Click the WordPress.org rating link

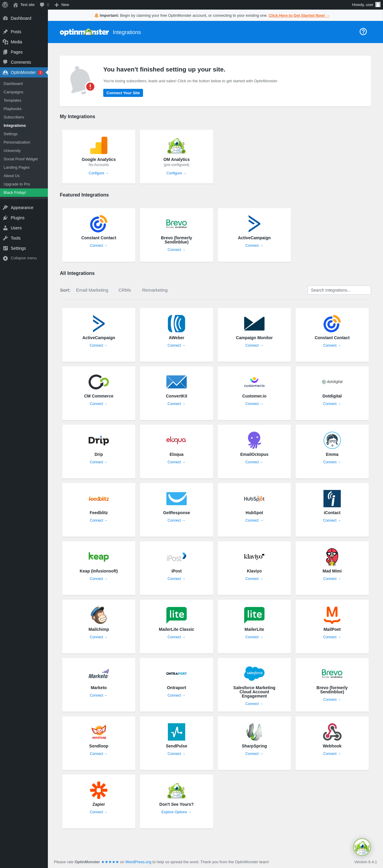pyautogui.click(x=138, y=862)
